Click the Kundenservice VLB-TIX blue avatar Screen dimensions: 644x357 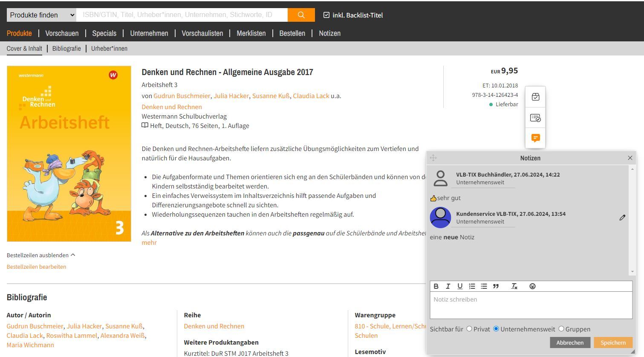(x=441, y=218)
